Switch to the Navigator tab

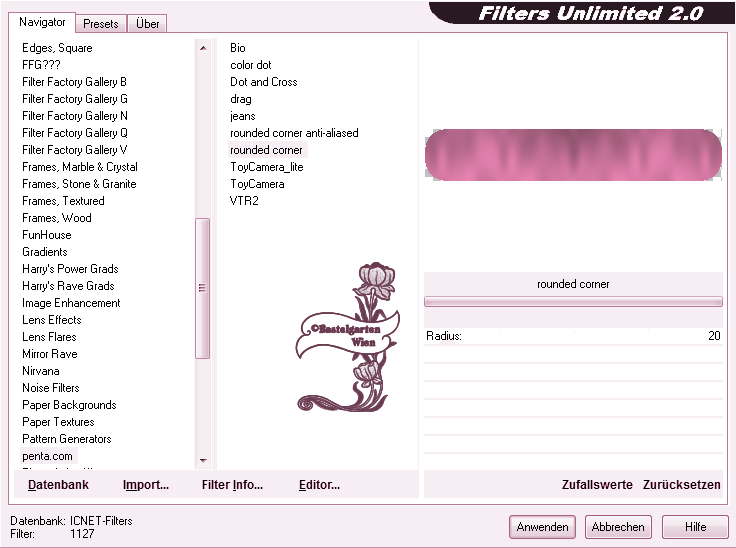tap(42, 22)
